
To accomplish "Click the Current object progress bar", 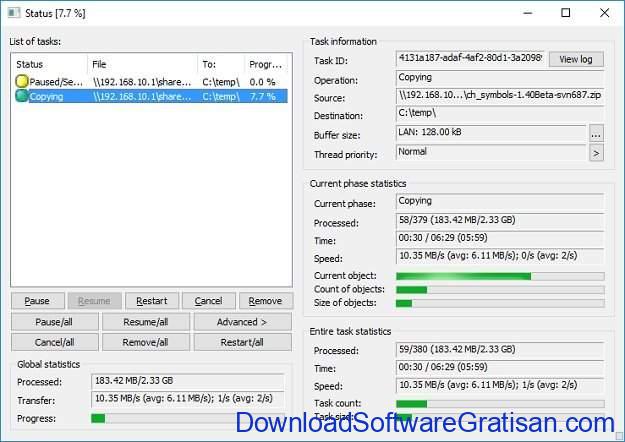I will pyautogui.click(x=500, y=276).
